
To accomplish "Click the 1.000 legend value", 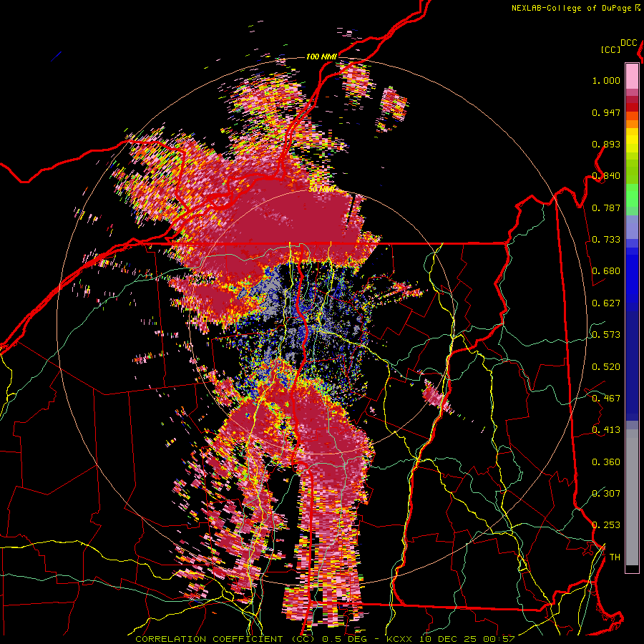I will pos(606,80).
